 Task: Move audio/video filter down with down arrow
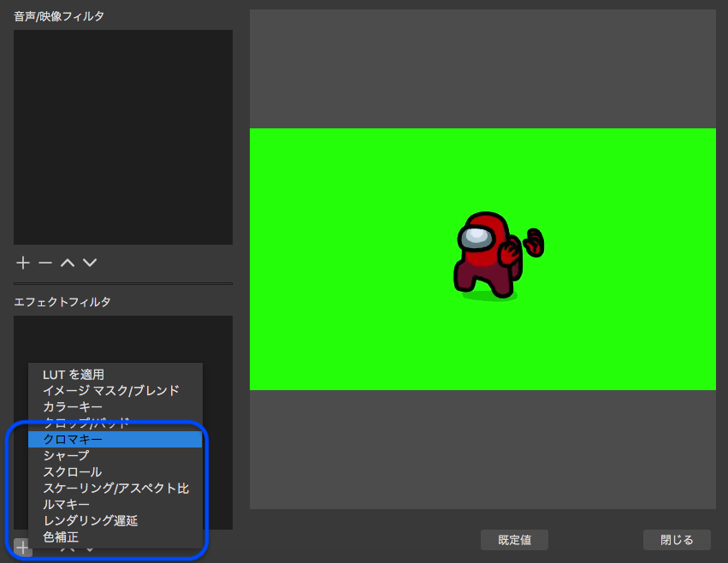90,263
